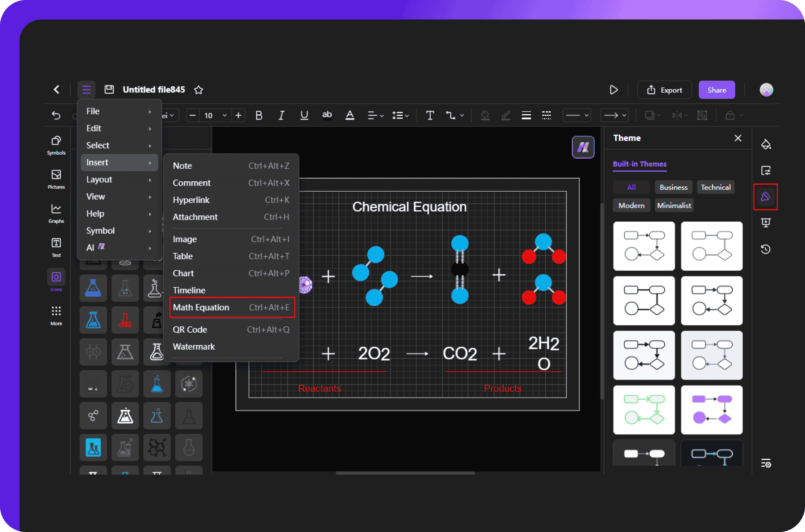Click the save file icon
Viewport: 805px width, 532px height.
click(x=109, y=89)
